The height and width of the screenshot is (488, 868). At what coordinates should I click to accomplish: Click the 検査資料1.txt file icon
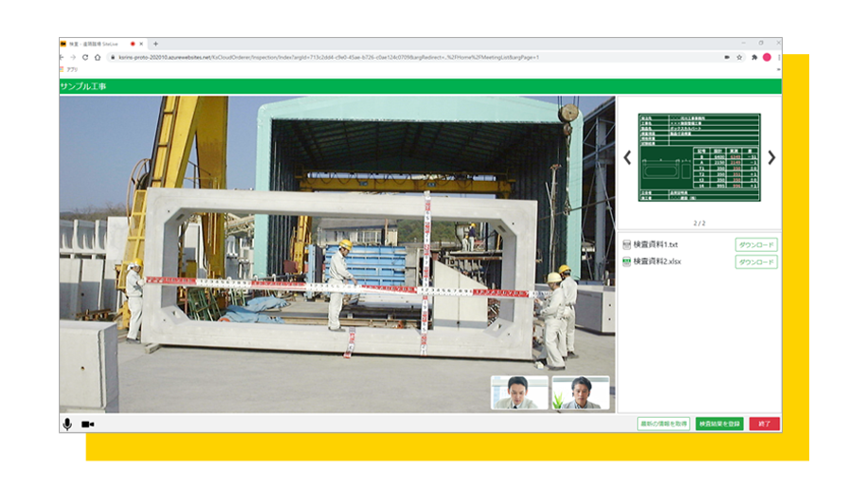[x=626, y=244]
